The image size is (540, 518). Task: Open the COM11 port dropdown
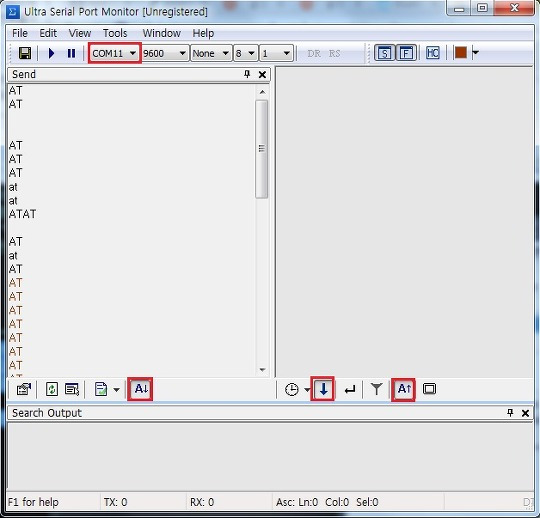click(x=114, y=53)
